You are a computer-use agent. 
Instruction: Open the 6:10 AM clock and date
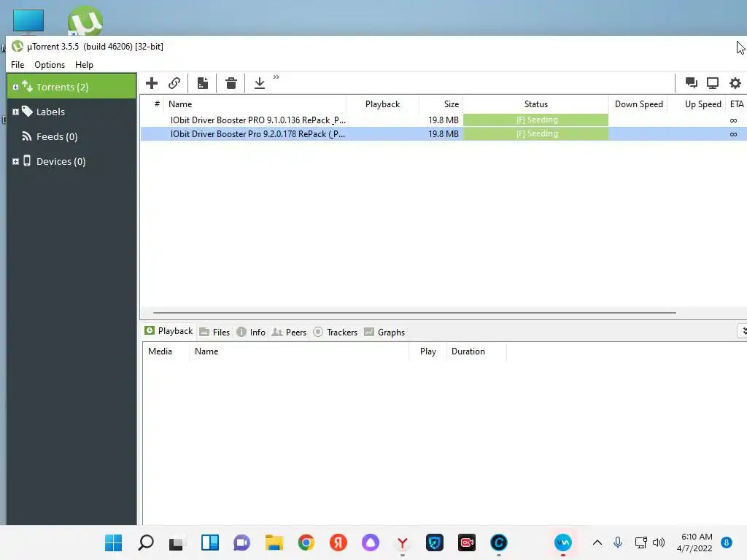696,542
